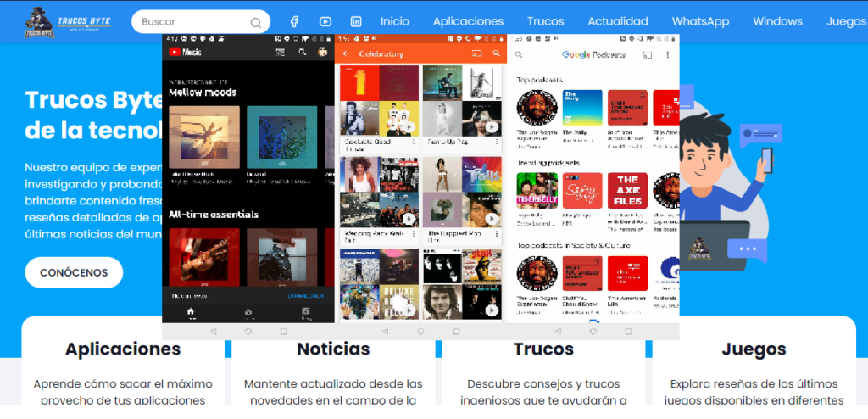Screen dimensions: 868x419
Task: Open options menu for Pump Up Pop
Action: pos(497,142)
